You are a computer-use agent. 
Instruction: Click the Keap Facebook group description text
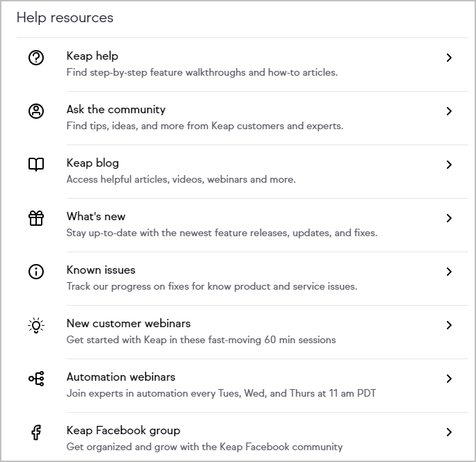click(204, 447)
